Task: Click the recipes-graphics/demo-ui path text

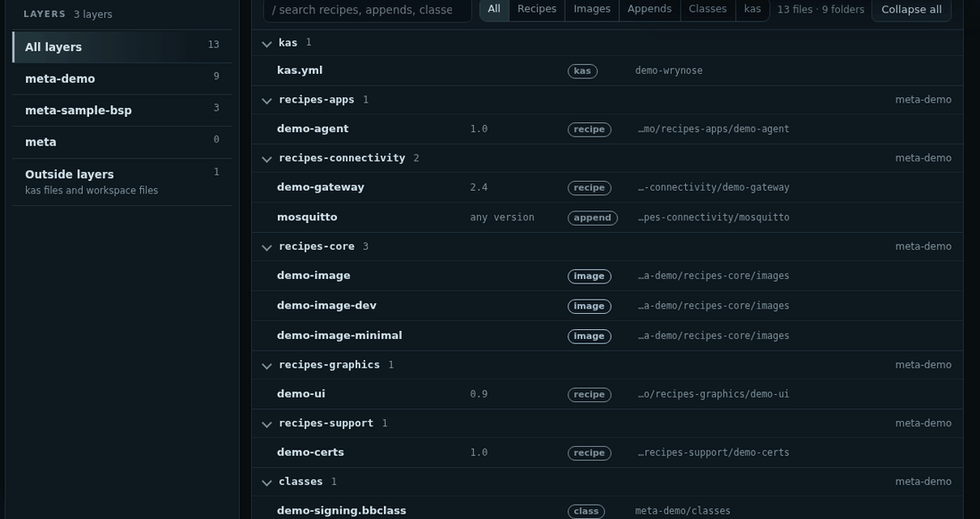Action: pos(713,394)
